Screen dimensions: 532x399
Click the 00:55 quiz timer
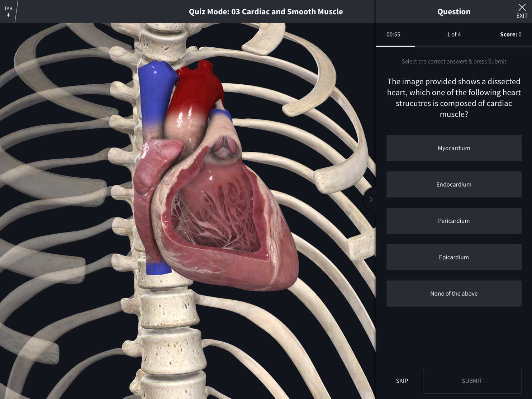[393, 34]
